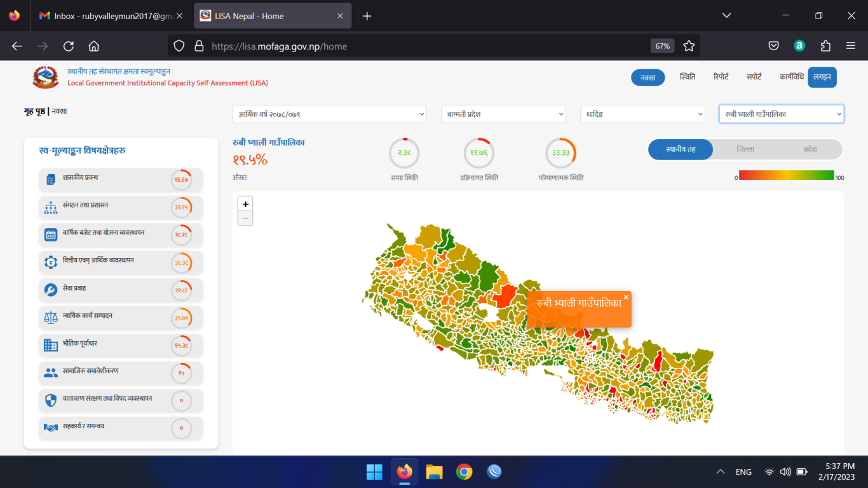Click the भौतिक पूर्वाधार building icon
Image resolution: width=868 pixels, height=488 pixels.
click(51, 345)
